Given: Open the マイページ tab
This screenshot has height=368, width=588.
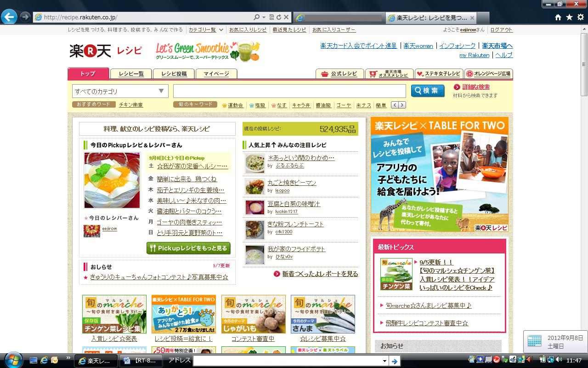Looking at the screenshot, I should click(x=216, y=74).
